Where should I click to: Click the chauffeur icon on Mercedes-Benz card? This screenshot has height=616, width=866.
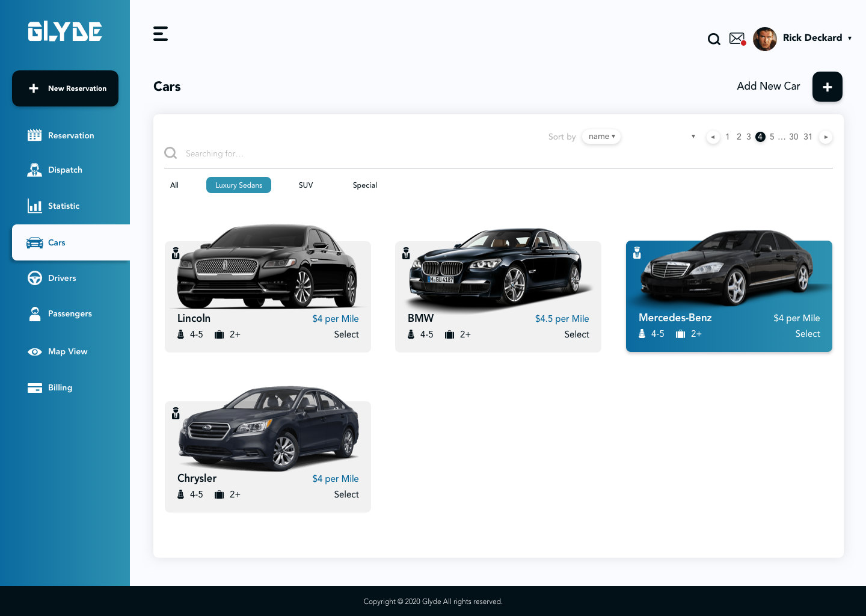pyautogui.click(x=637, y=253)
